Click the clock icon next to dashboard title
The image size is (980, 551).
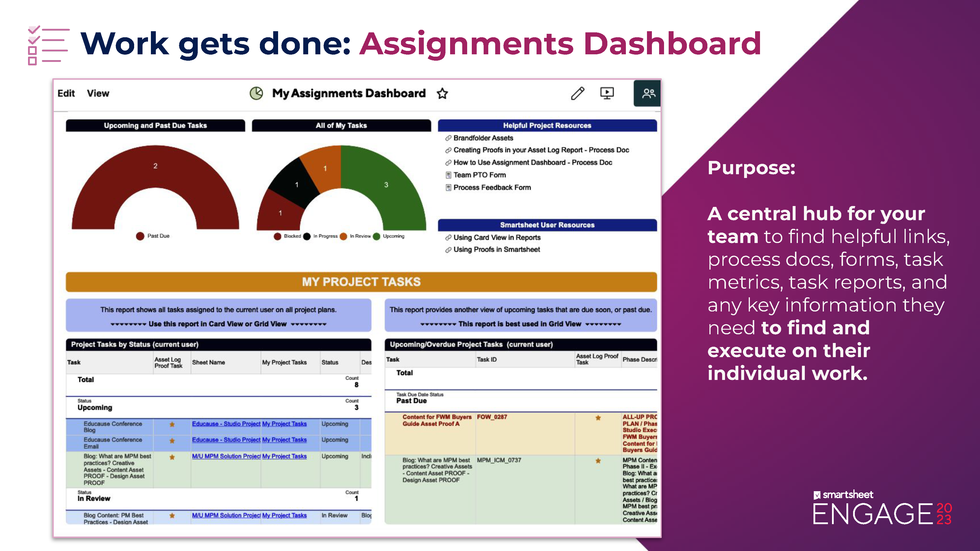[254, 94]
